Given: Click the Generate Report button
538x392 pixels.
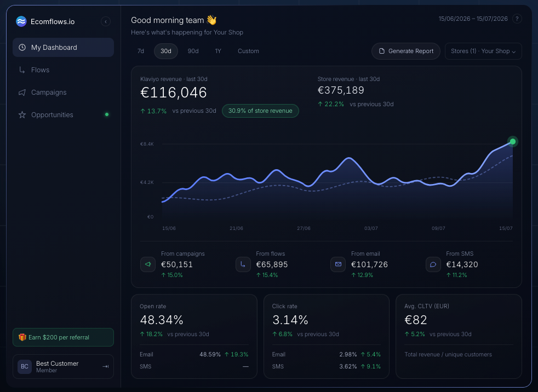Looking at the screenshot, I should coord(406,51).
